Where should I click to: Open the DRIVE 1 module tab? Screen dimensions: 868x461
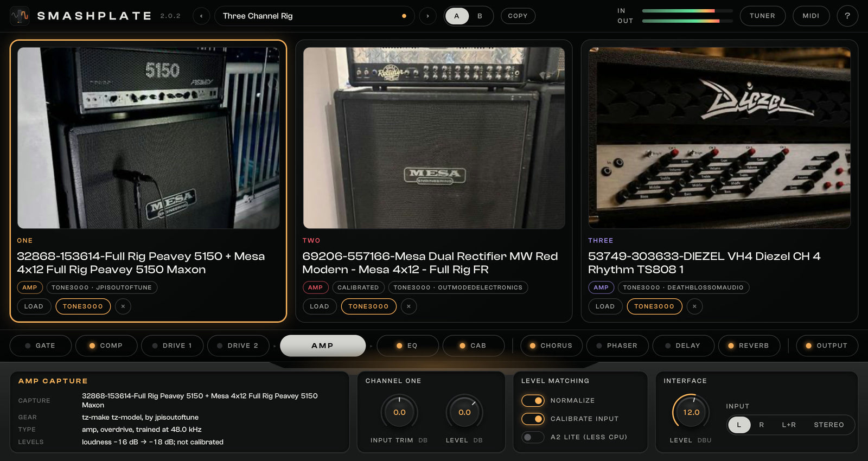pyautogui.click(x=173, y=345)
